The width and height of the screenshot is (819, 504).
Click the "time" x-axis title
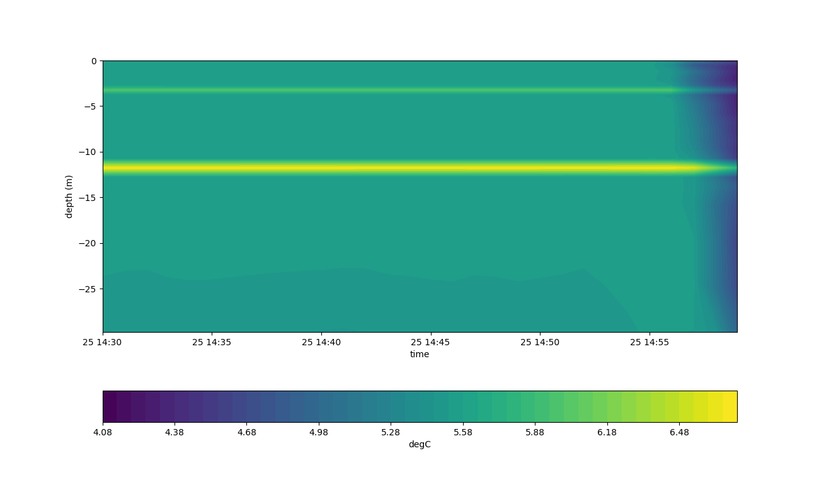[x=420, y=355]
